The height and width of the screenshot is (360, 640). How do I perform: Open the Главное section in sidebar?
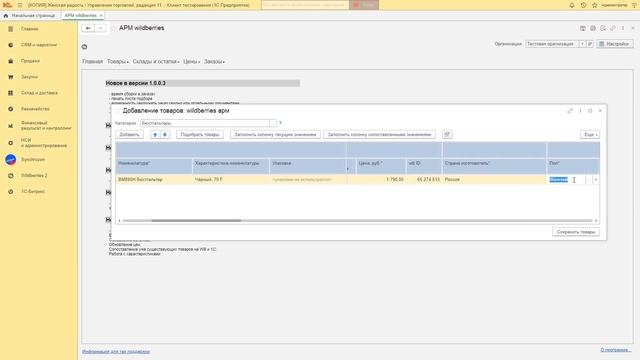[x=29, y=29]
